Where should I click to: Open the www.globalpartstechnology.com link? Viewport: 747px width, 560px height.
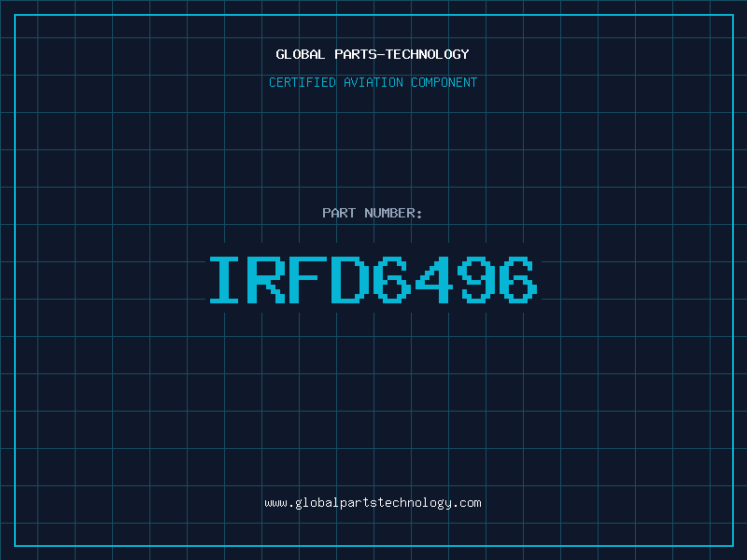click(x=373, y=503)
